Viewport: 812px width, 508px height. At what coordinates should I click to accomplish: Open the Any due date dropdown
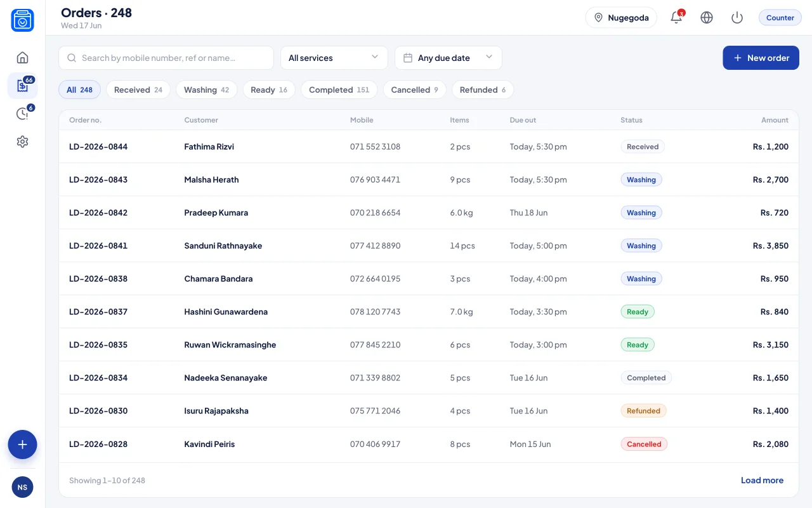449,58
